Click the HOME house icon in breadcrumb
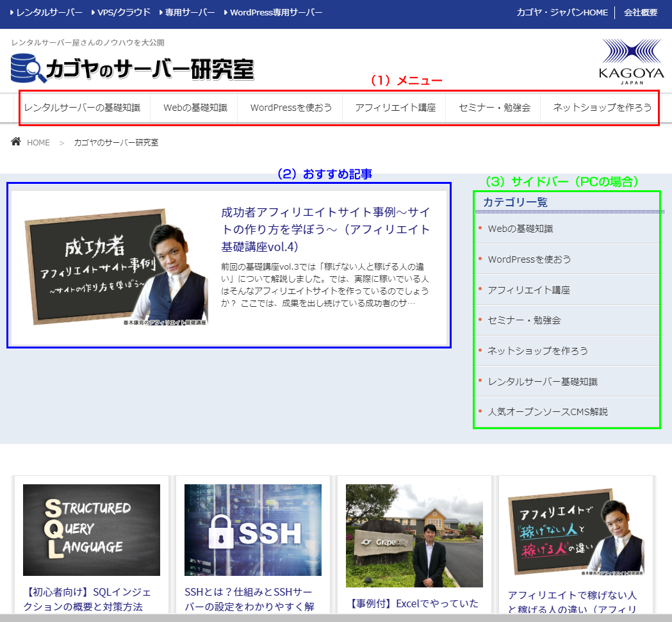672x622 pixels. [17, 142]
